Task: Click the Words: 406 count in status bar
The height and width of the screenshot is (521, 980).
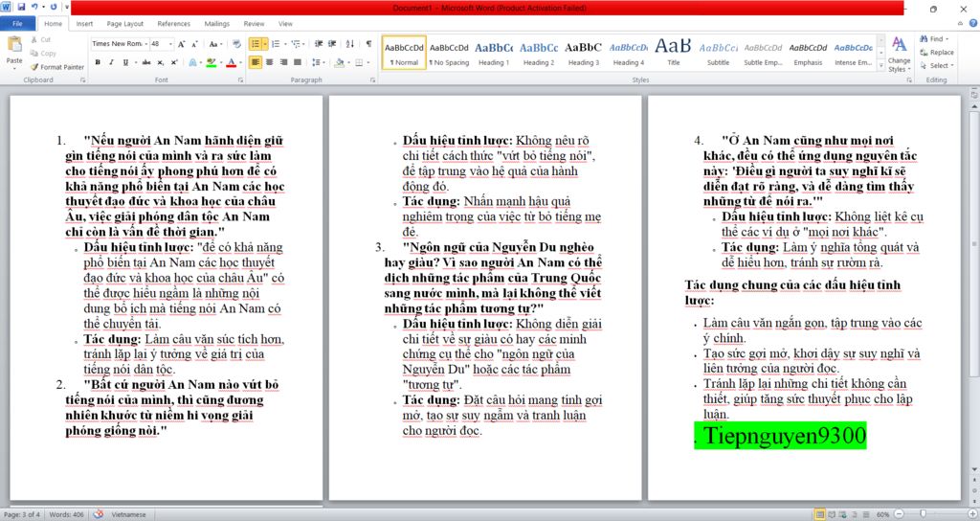Action: 67,514
